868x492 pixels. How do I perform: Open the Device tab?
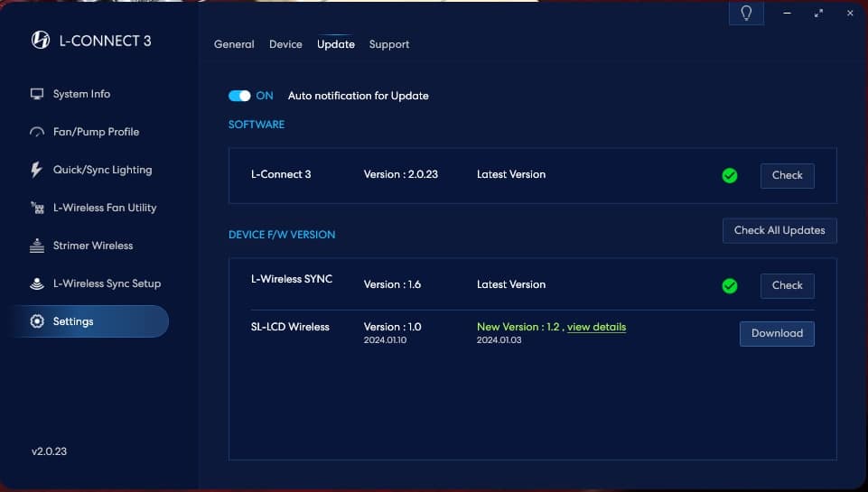pyautogui.click(x=285, y=44)
